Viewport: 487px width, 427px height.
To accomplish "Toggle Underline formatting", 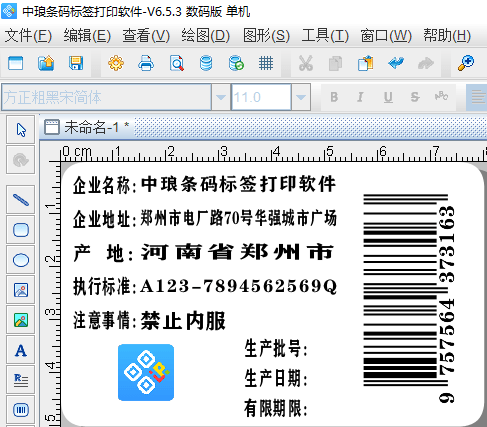I will (388, 97).
